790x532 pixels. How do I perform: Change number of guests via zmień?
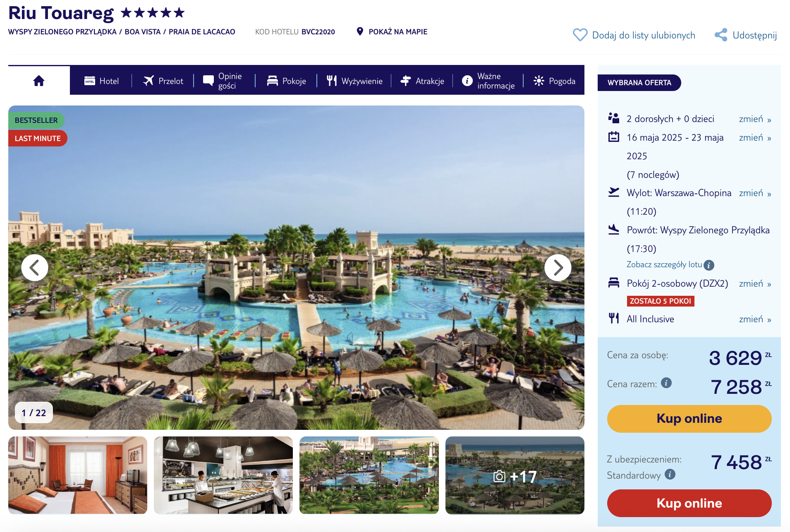pyautogui.click(x=755, y=119)
